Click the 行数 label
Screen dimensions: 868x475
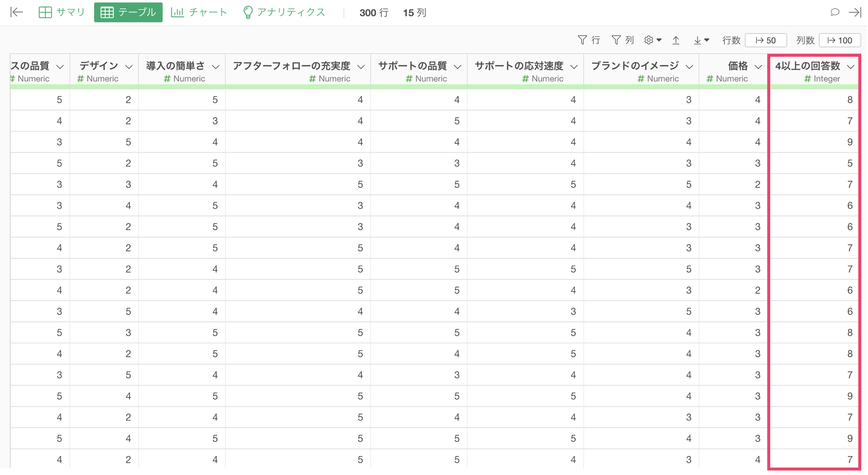pos(731,40)
